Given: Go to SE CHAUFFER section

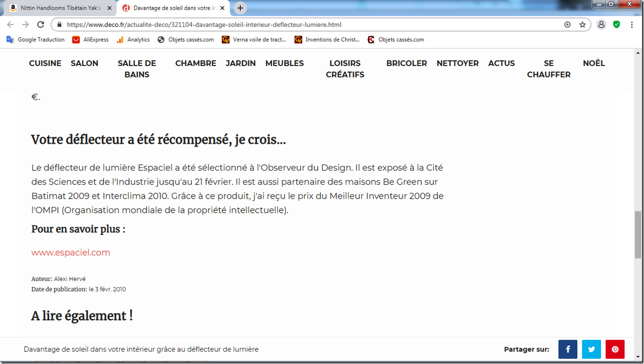Looking at the screenshot, I should coord(549,69).
